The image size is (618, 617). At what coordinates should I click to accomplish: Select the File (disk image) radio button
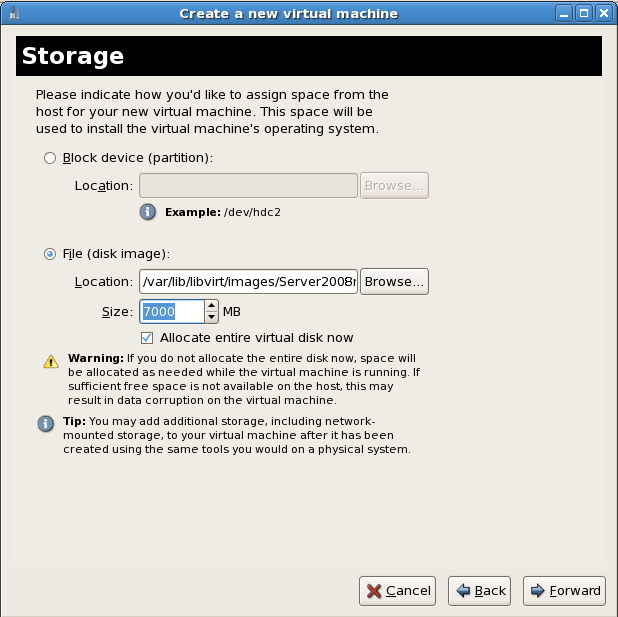(50, 254)
